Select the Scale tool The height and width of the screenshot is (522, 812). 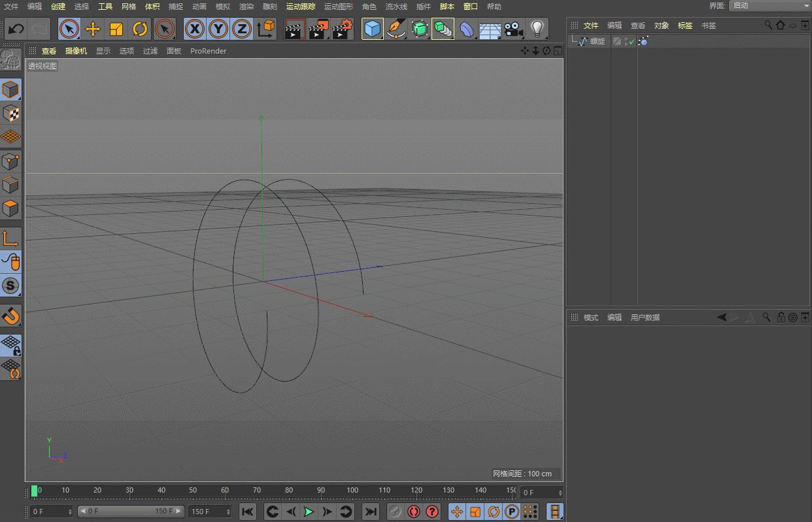[x=118, y=29]
